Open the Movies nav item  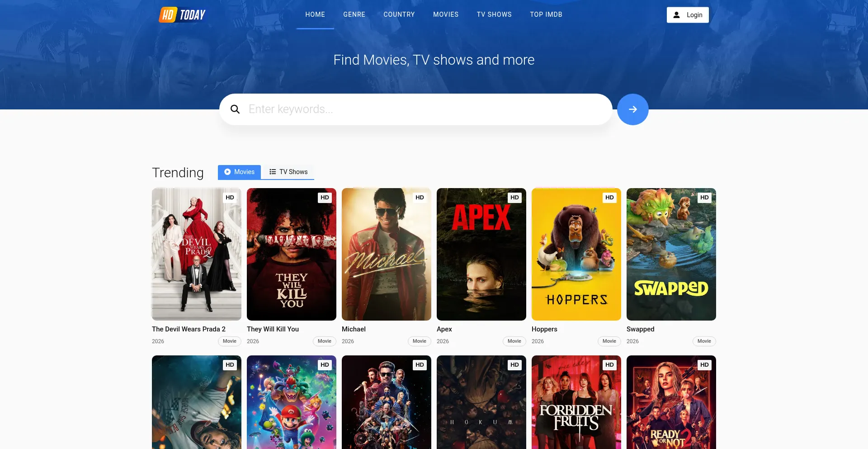(x=446, y=14)
